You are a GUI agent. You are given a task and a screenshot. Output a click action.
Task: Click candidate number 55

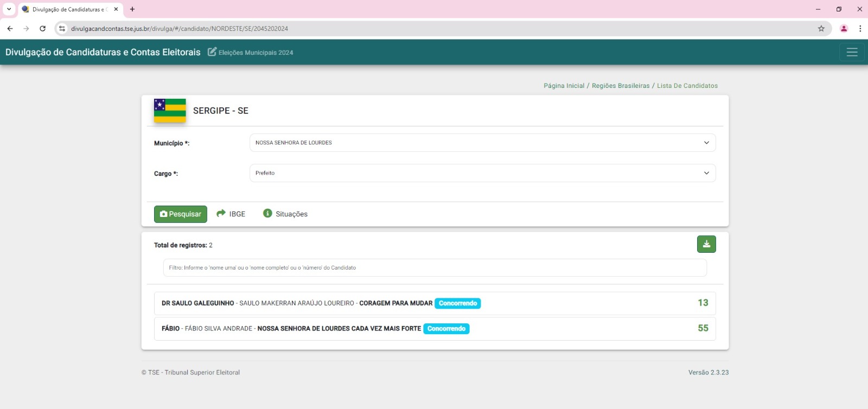(x=703, y=328)
